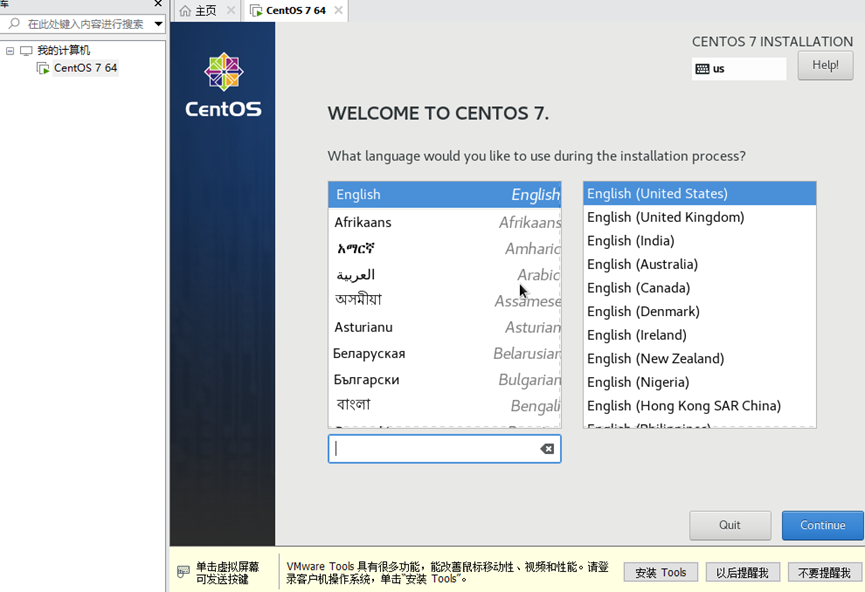
Task: Select Български in the language list
Action: 445,380
